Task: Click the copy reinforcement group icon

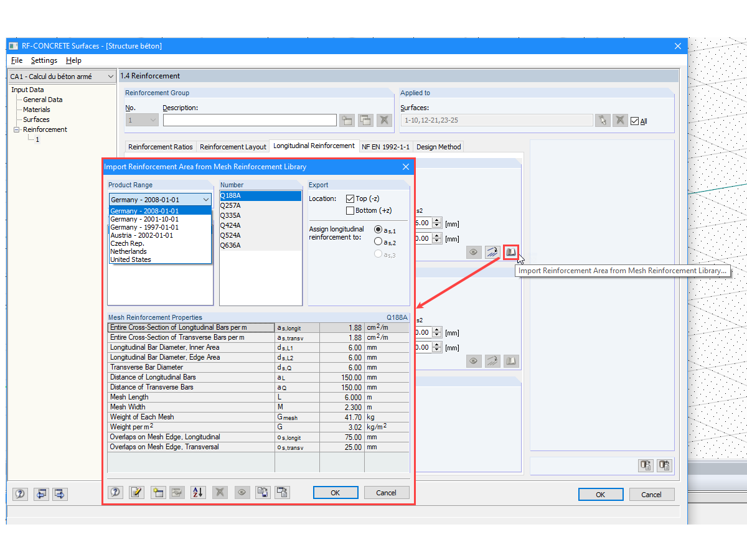Action: pos(365,120)
